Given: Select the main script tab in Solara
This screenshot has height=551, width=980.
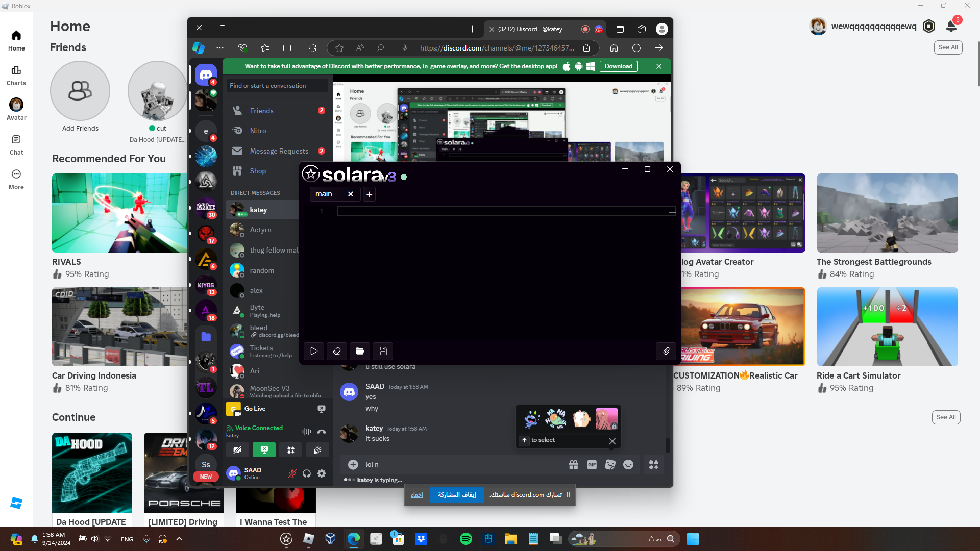Looking at the screenshot, I should [x=327, y=194].
